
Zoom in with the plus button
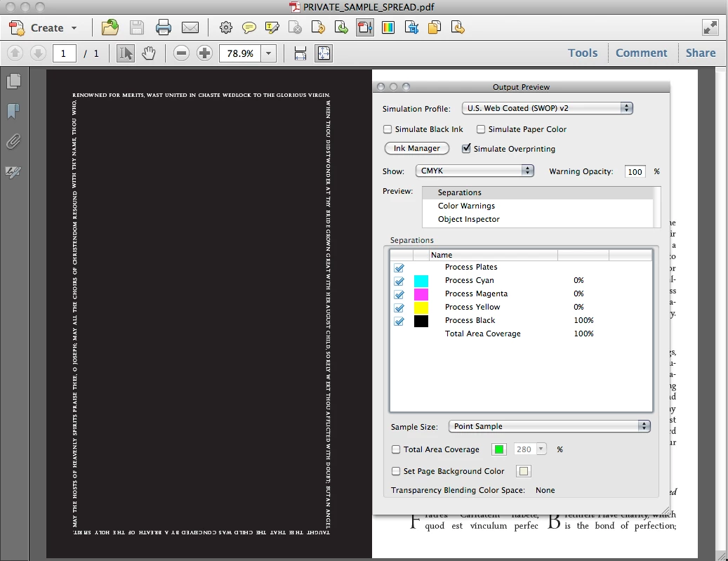204,53
